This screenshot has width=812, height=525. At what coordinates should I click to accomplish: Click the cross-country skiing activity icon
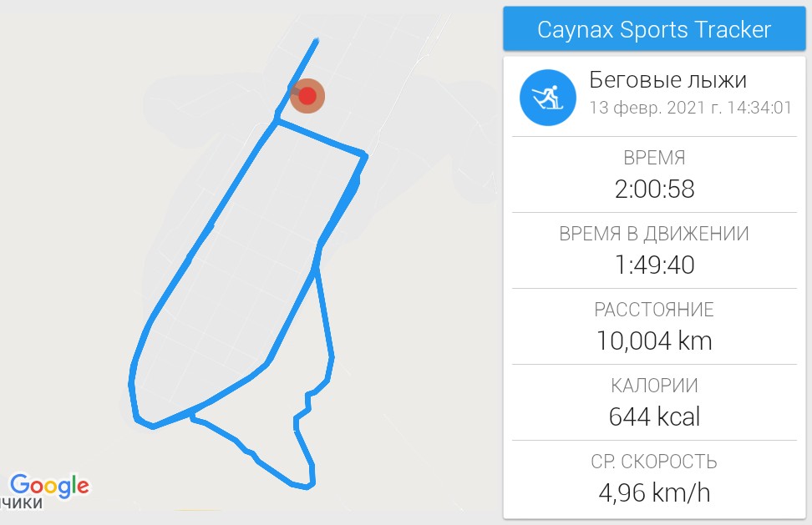[547, 97]
